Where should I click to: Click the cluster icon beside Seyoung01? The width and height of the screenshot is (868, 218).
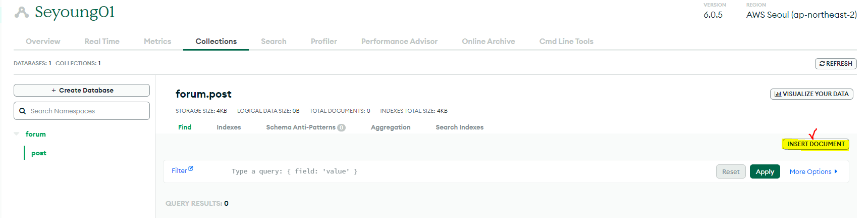pyautogui.click(x=22, y=12)
